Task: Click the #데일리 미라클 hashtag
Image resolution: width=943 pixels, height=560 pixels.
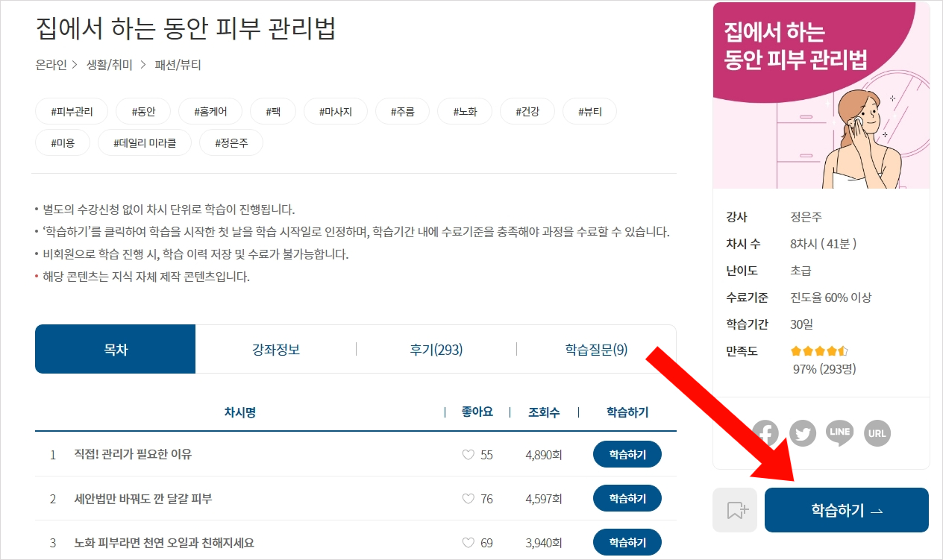Action: point(144,142)
